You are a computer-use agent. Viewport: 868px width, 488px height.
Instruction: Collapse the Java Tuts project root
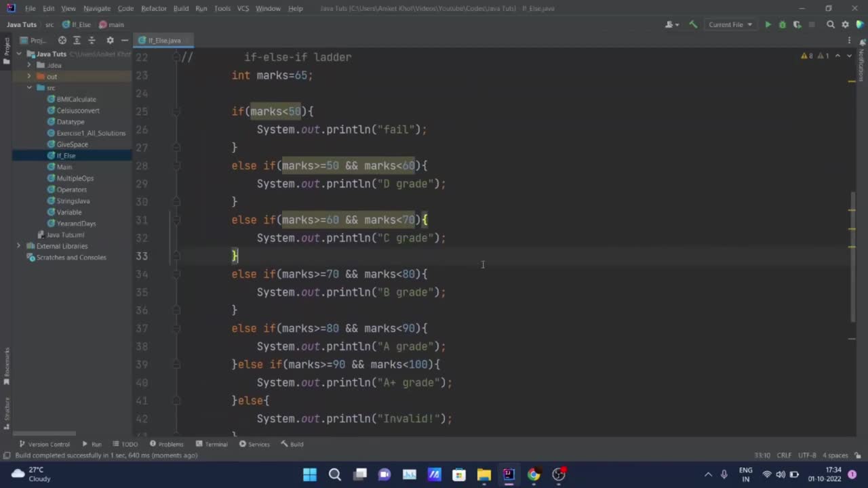pyautogui.click(x=20, y=54)
